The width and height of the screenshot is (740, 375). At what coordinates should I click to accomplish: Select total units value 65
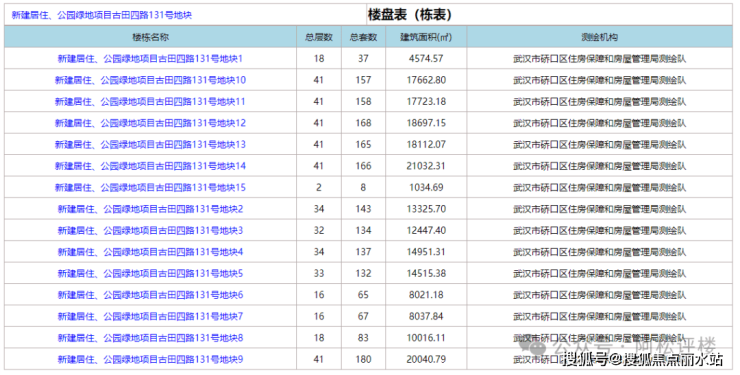pyautogui.click(x=363, y=295)
